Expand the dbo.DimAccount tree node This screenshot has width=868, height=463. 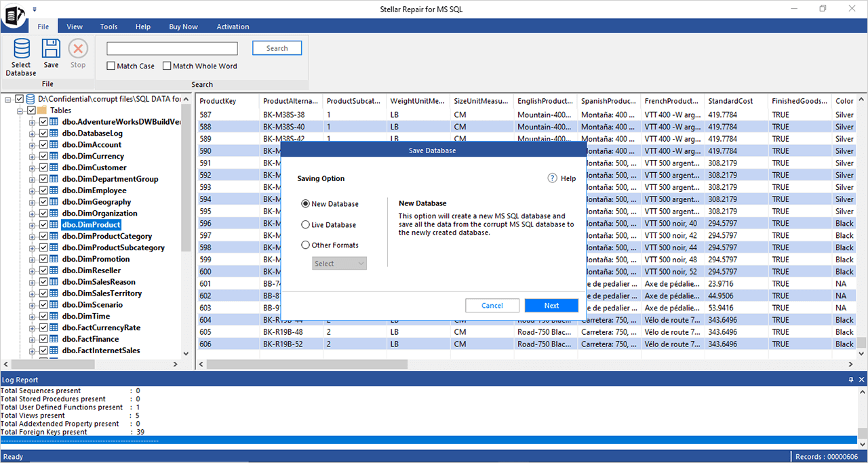tap(32, 144)
